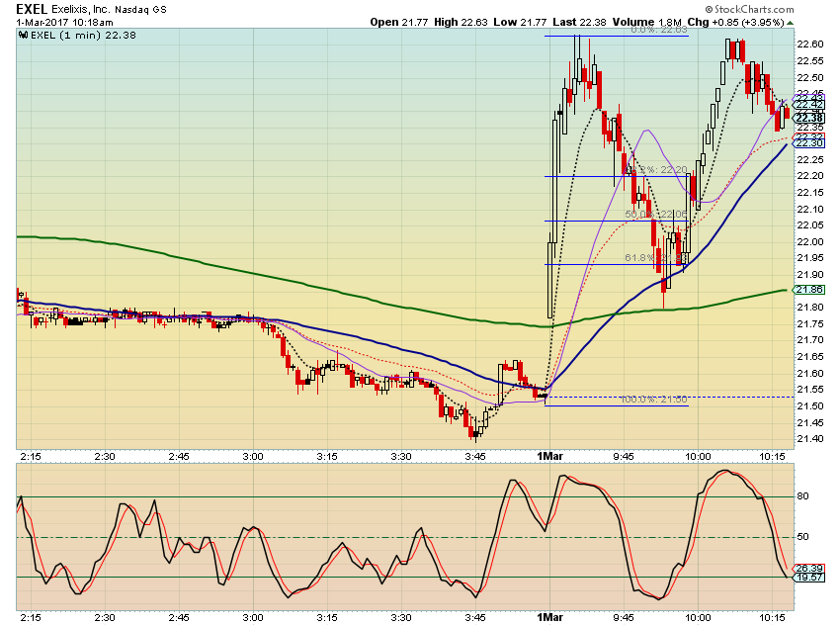
Task: Select the 3:00 time label under price chart
Action: (253, 457)
